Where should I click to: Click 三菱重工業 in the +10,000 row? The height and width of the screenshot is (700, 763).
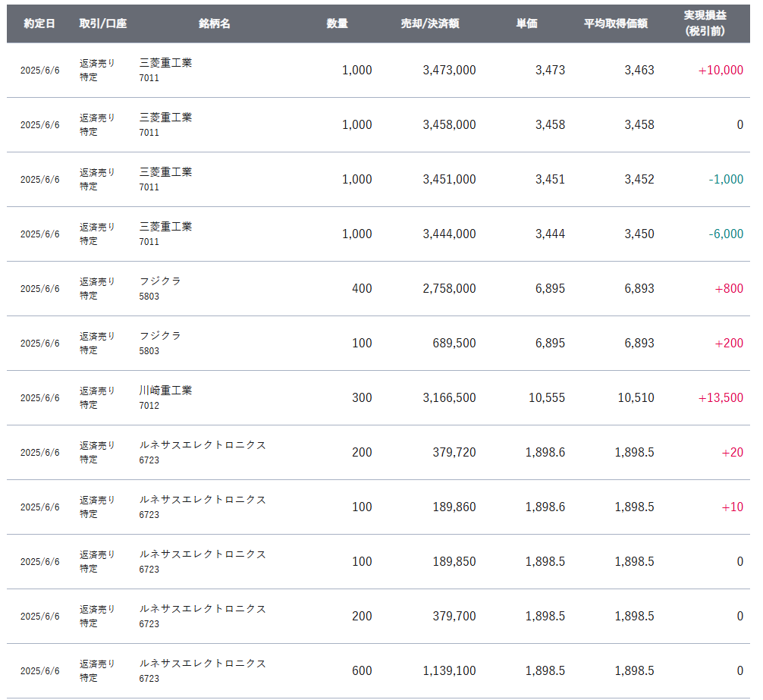tap(165, 63)
